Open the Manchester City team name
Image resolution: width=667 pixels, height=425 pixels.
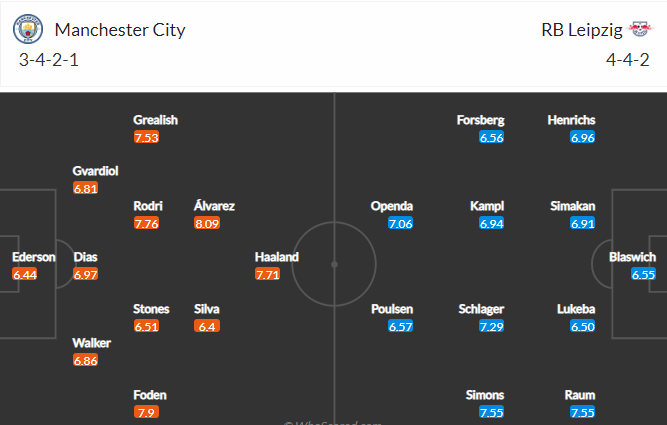[120, 30]
